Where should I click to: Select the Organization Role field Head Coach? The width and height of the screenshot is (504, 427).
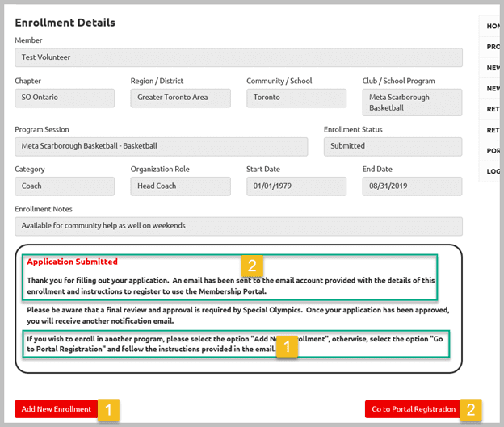[180, 186]
